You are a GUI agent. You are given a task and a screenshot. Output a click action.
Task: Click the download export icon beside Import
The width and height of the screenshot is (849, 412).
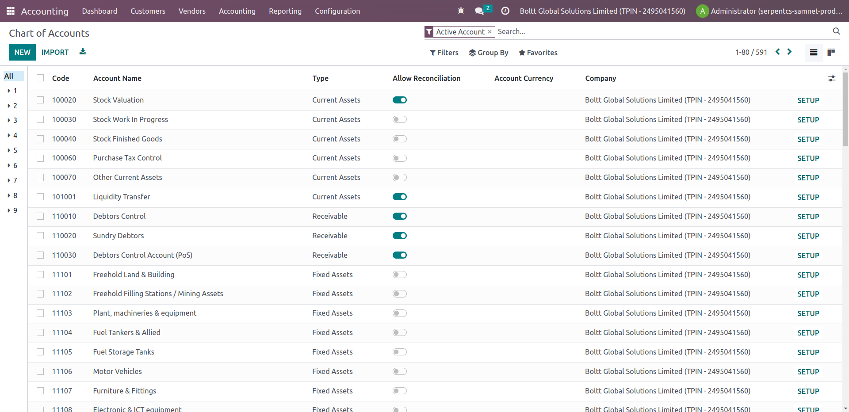click(83, 52)
